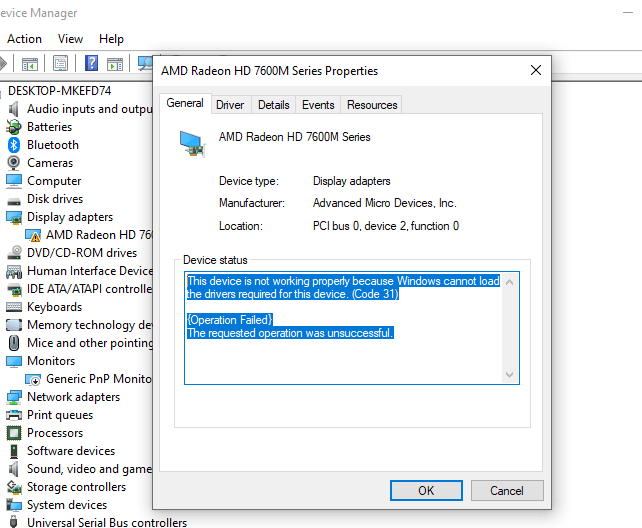Click the DVD/CD-ROM drives disc icon
This screenshot has width=642, height=528.
coord(14,253)
